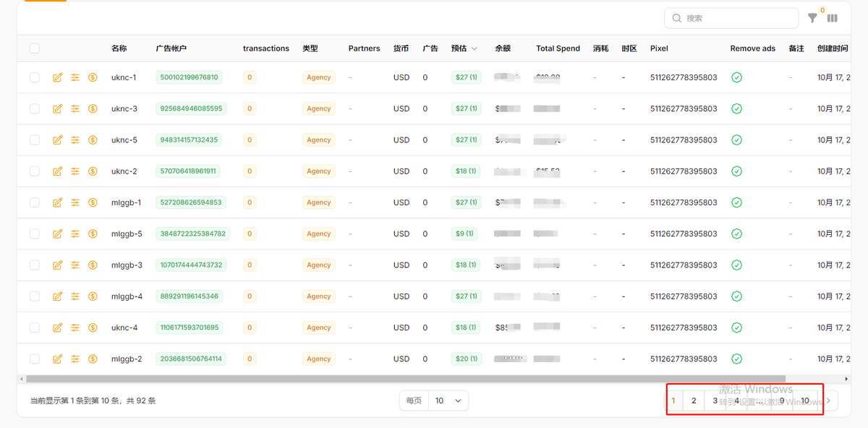Image resolution: width=868 pixels, height=428 pixels.
Task: Open the column layout icon
Action: 833,18
